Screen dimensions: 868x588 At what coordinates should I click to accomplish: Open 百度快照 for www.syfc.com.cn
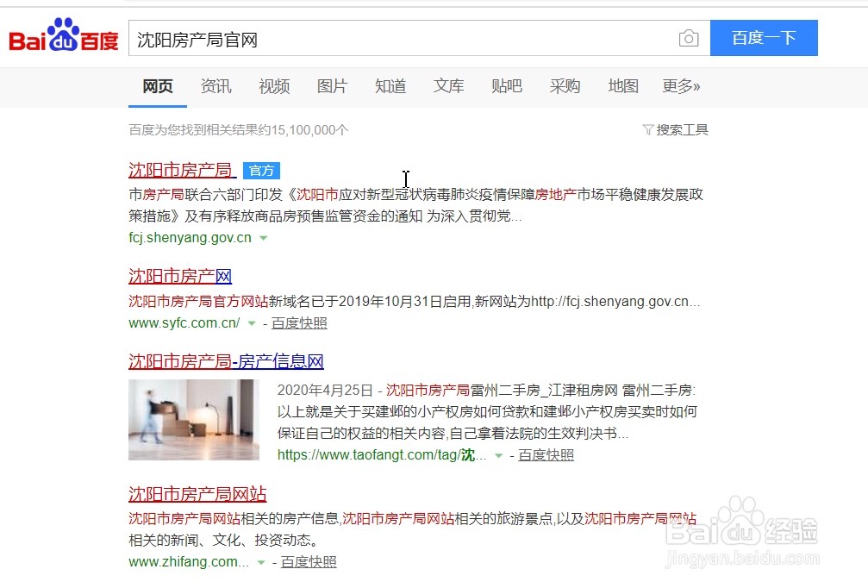(299, 322)
